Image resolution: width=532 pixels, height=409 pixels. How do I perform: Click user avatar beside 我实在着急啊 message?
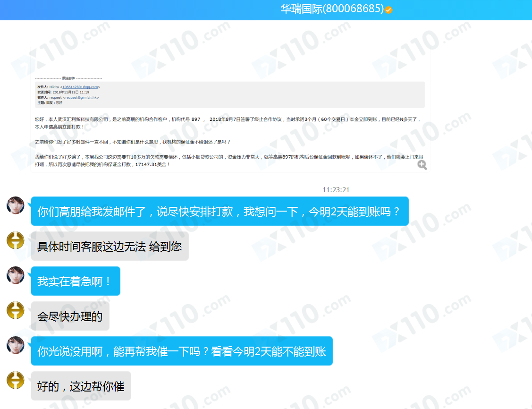point(16,275)
